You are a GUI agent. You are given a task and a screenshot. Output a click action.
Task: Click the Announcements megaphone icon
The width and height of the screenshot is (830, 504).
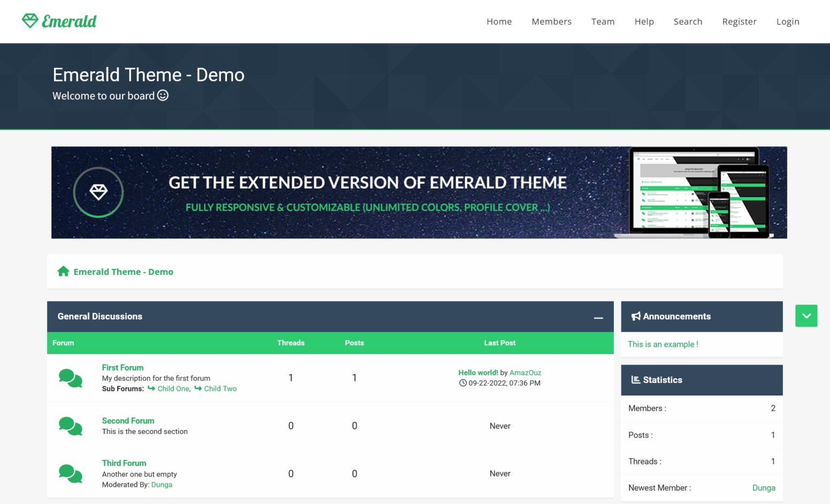click(x=636, y=317)
